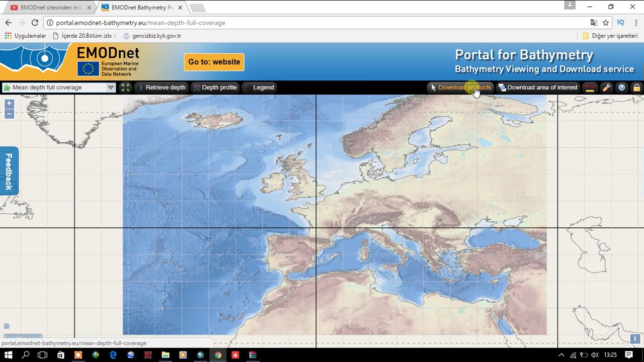Click the blue info icon on map
644x362 pixels.
click(x=635, y=339)
